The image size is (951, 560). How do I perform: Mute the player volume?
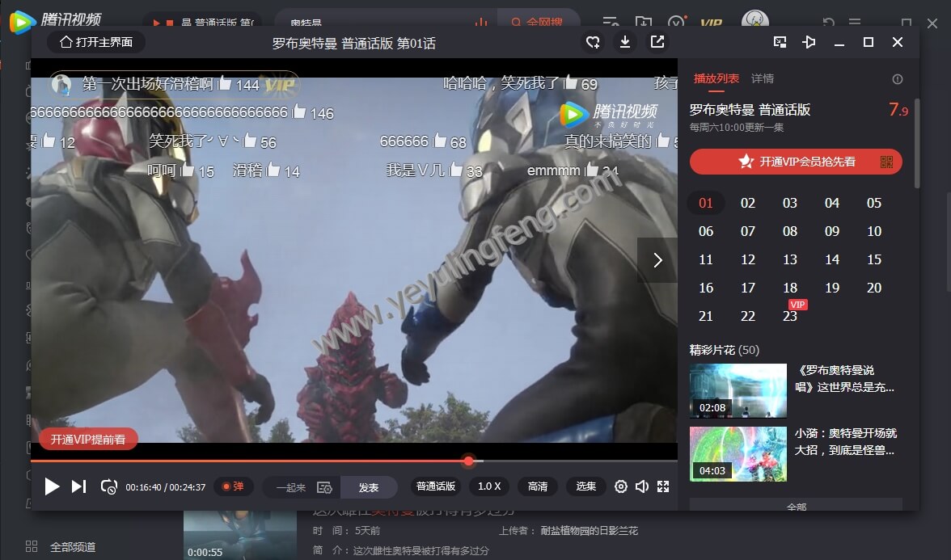[642, 486]
